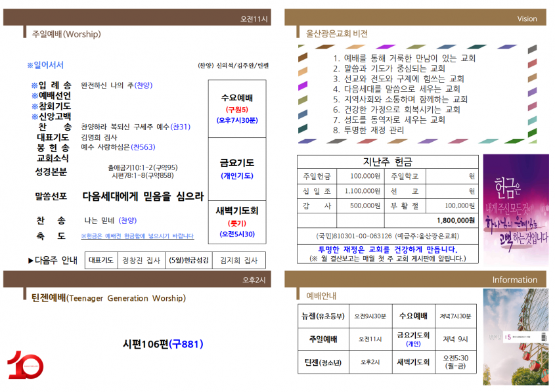Select the 새벽기도회 (톳기) box
This screenshot has width=555, height=392.
click(x=237, y=222)
